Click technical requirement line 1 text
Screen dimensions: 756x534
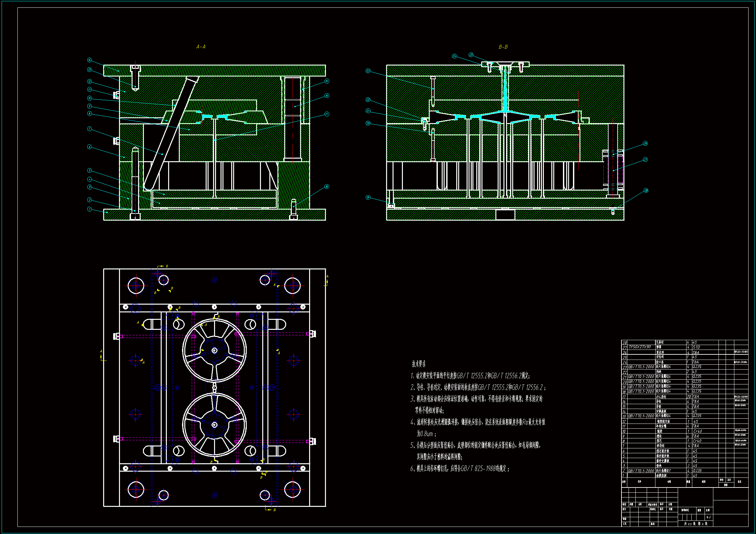(470, 376)
